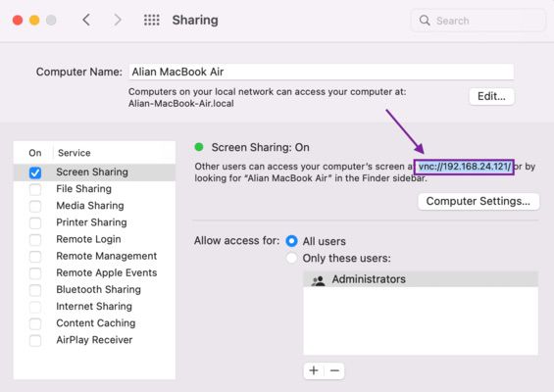Select File Sharing service label

(x=83, y=189)
